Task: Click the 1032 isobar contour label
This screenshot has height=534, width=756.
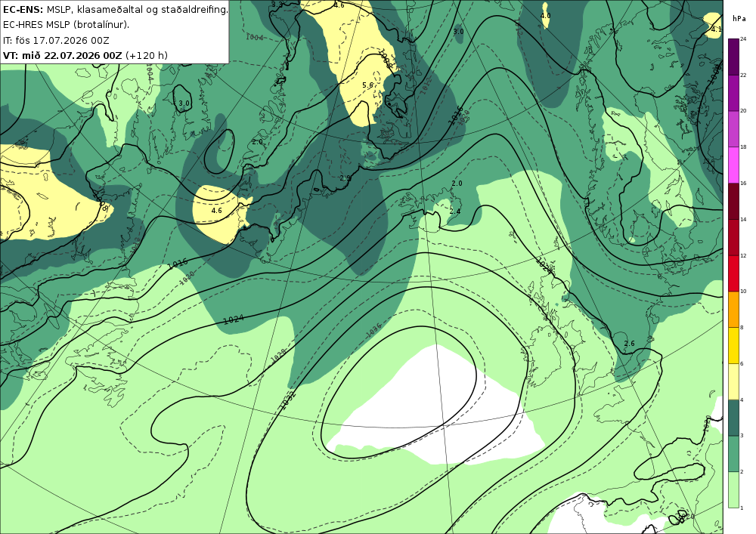Action: [x=287, y=400]
